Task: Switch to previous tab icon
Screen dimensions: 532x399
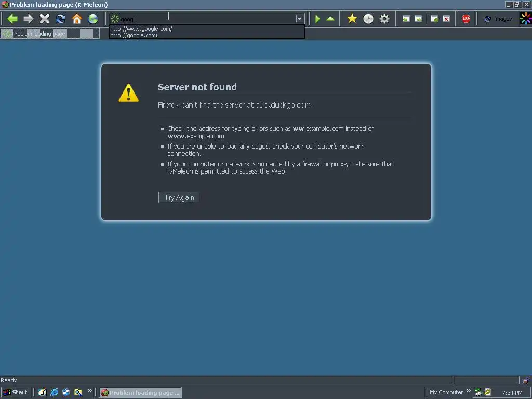Action: coord(406,19)
